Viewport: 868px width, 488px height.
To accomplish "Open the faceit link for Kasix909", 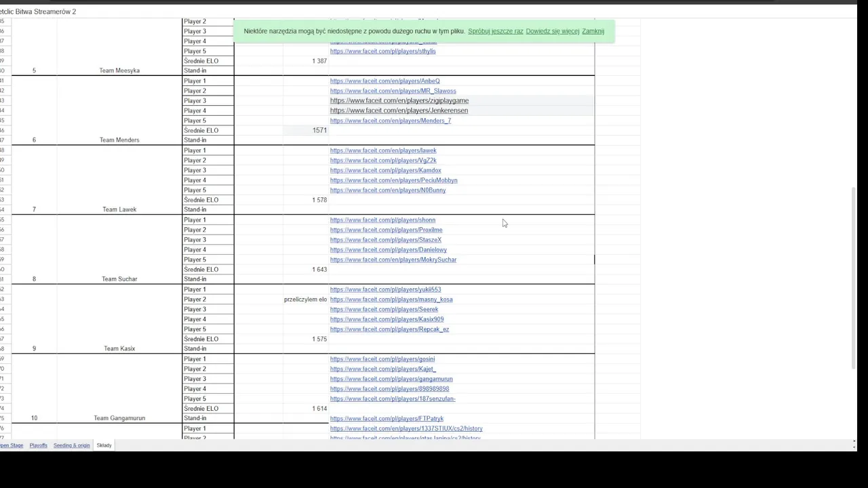I will coord(387,319).
